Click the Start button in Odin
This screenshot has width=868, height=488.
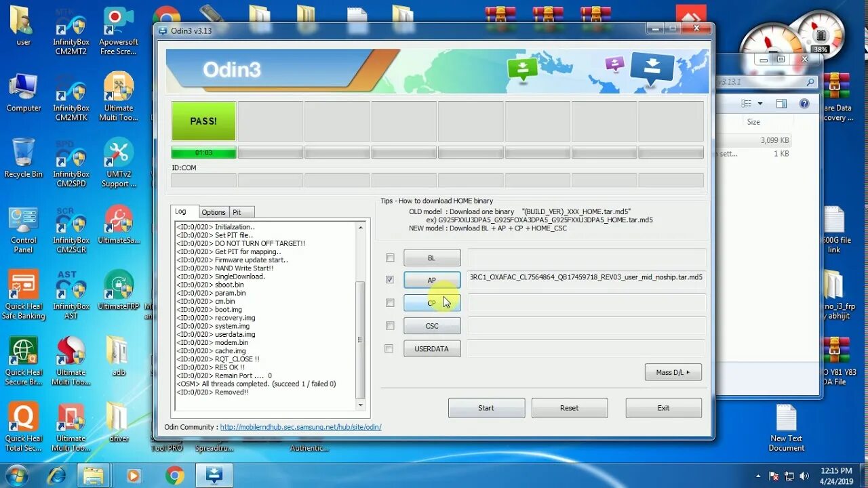pyautogui.click(x=486, y=408)
